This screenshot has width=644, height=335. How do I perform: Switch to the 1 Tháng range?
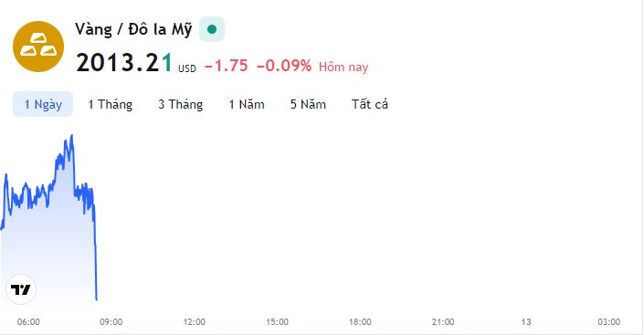[x=110, y=104]
